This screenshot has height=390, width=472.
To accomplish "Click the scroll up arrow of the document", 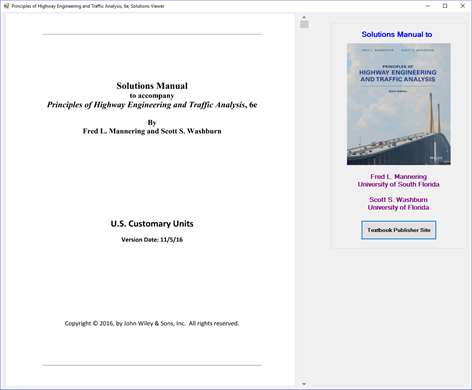I will (304, 17).
